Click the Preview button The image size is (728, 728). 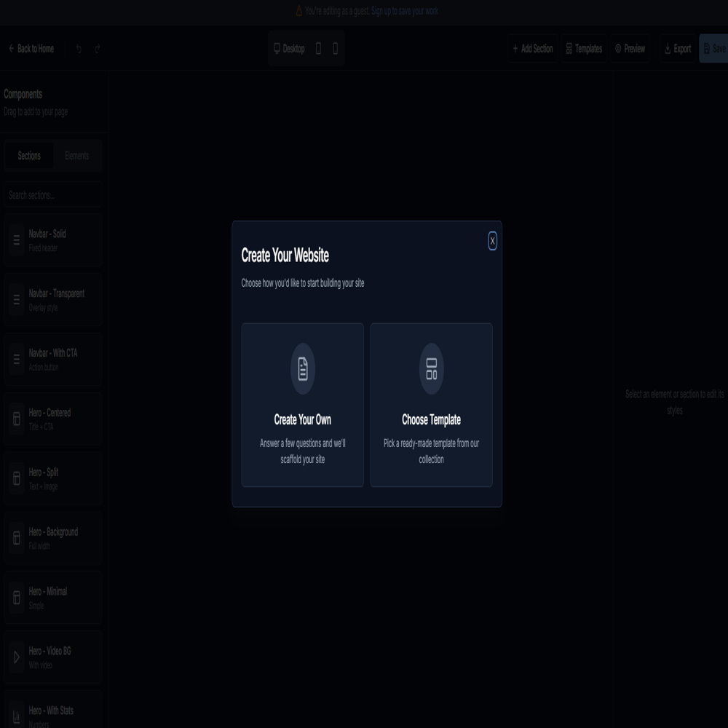tap(630, 49)
